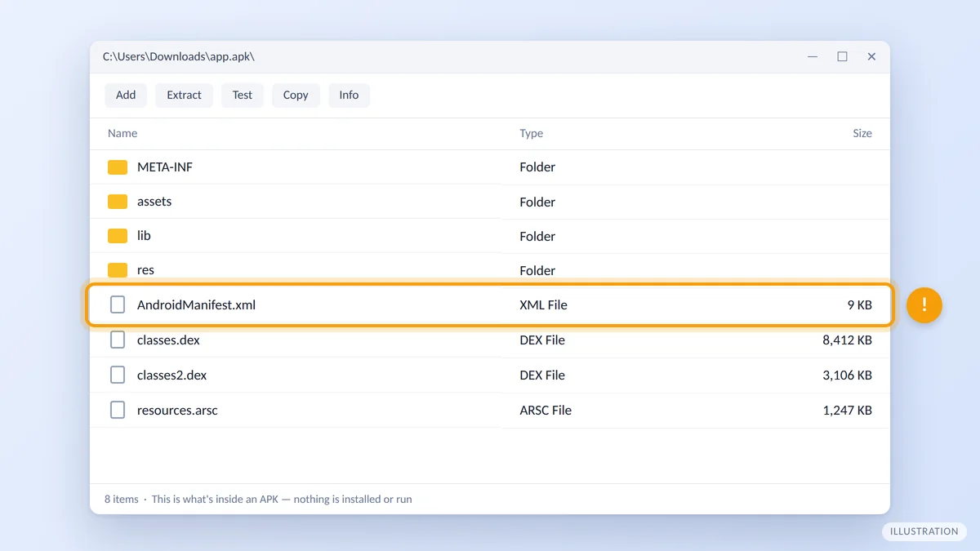
Task: Select the resources.arsc file name
Action: point(177,410)
